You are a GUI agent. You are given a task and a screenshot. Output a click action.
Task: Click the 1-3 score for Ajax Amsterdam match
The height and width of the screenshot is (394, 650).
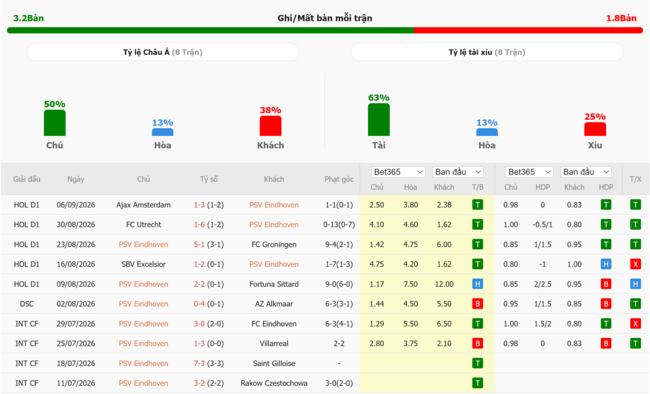199,205
